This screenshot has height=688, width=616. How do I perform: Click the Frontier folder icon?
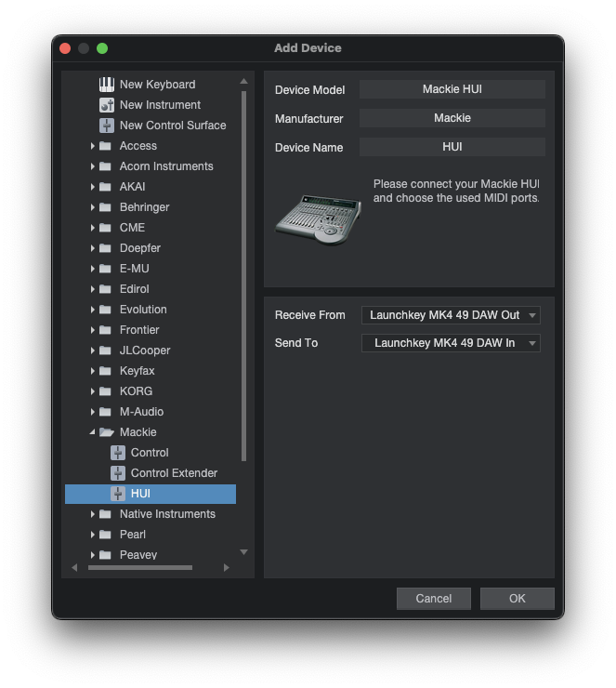105,330
